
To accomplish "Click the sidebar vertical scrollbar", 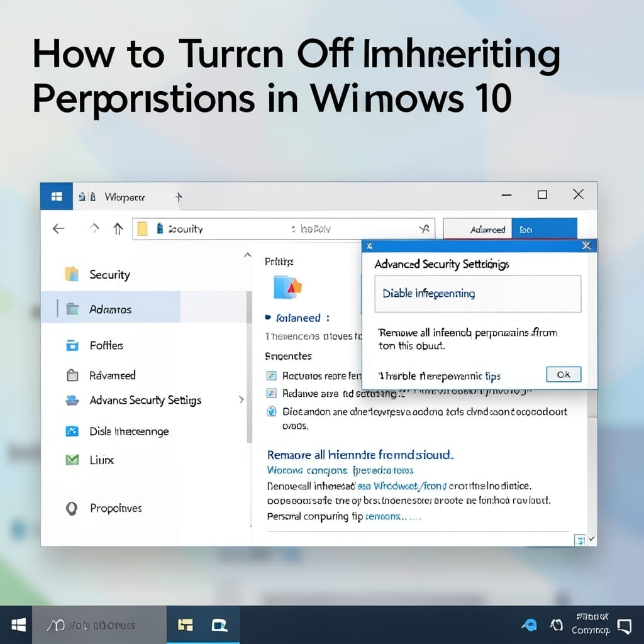I will coord(249,367).
